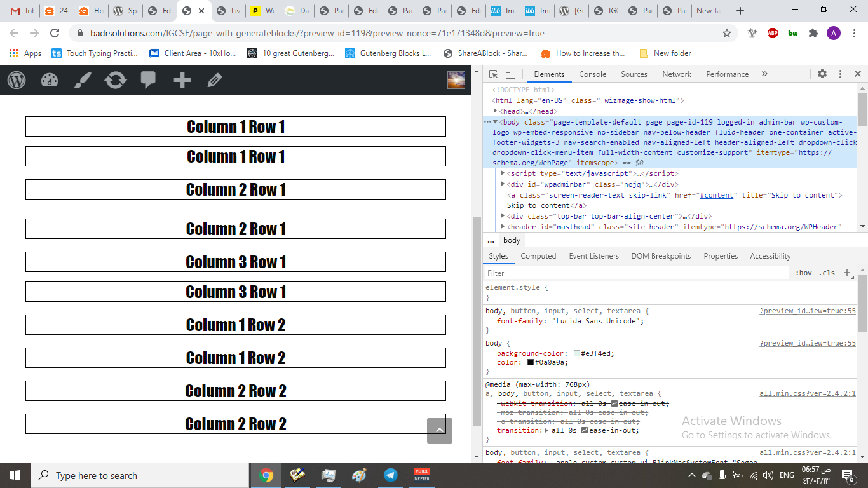Switch to the Network tab
The image size is (868, 488).
pyautogui.click(x=677, y=74)
